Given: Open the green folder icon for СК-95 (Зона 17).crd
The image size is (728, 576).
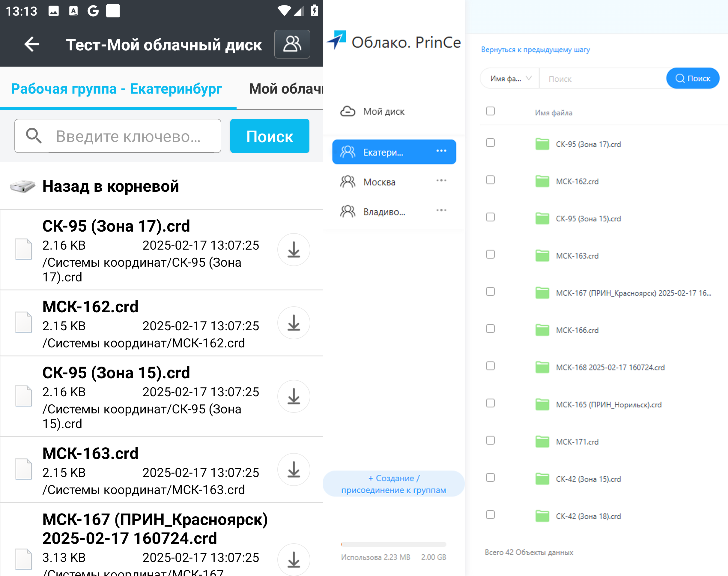Looking at the screenshot, I should (x=542, y=144).
